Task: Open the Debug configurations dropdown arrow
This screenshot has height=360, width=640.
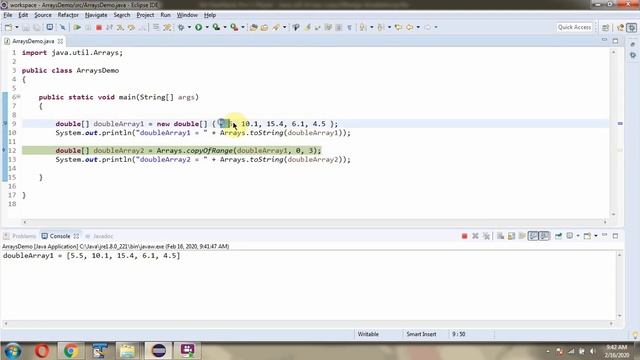Action: click(x=189, y=27)
